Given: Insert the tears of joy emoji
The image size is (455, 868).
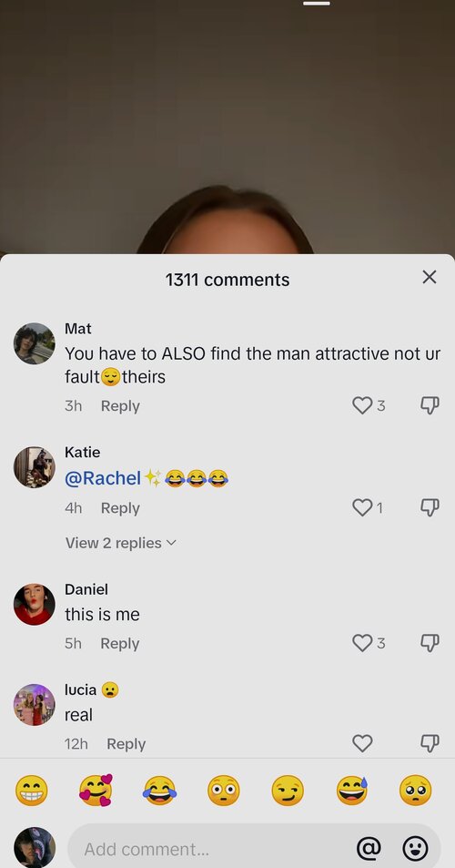Looking at the screenshot, I should click(x=160, y=790).
